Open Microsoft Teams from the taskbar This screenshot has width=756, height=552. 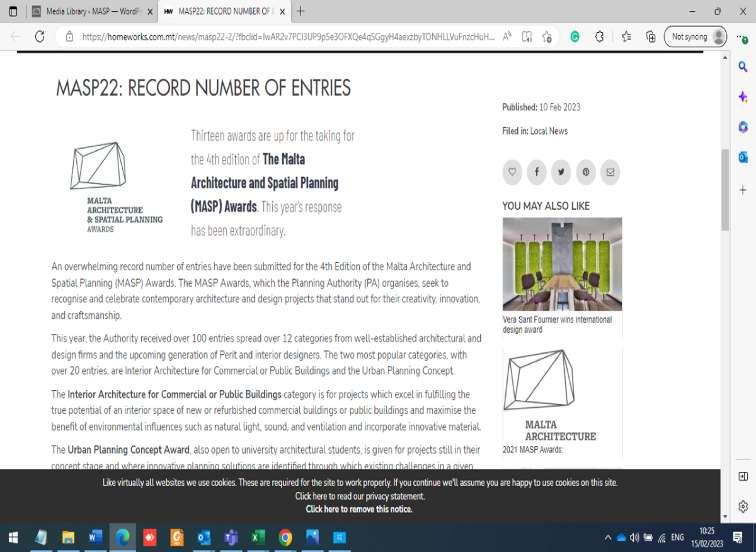[x=231, y=538]
